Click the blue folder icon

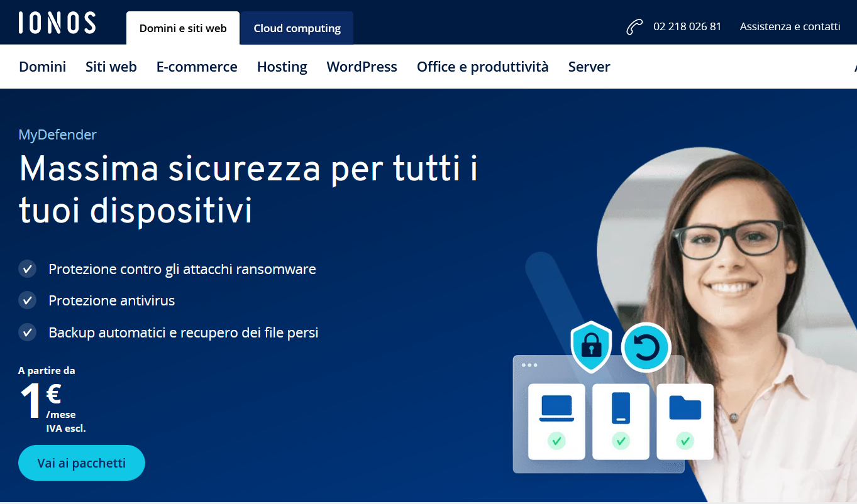(x=685, y=407)
